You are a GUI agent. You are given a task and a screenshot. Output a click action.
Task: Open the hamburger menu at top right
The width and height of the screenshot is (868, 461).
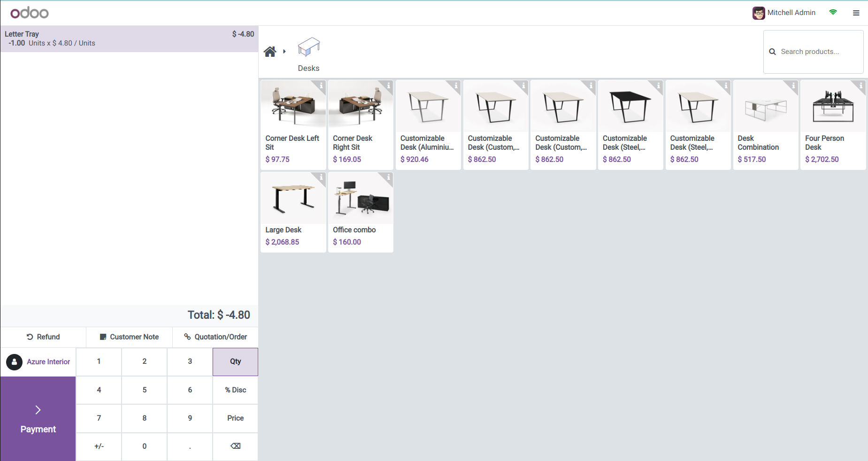(856, 13)
